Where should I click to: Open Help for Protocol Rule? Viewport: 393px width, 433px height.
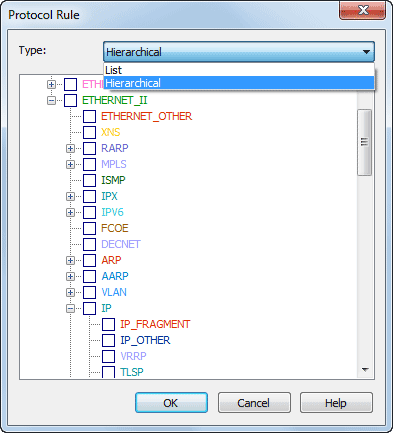click(x=336, y=403)
